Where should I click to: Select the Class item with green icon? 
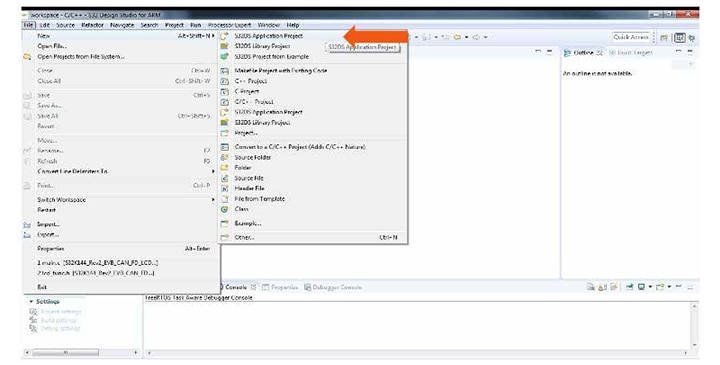[242, 209]
